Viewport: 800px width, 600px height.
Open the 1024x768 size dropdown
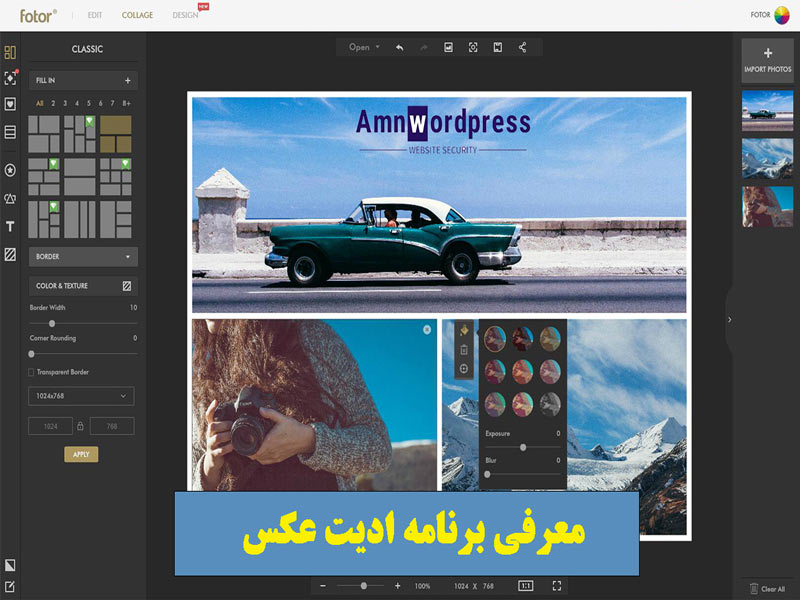82,396
